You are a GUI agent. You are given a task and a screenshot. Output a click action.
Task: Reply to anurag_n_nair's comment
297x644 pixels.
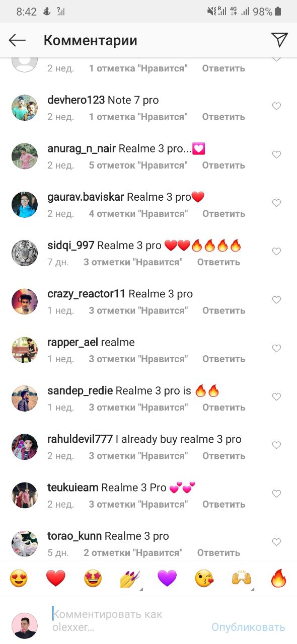[x=224, y=165]
